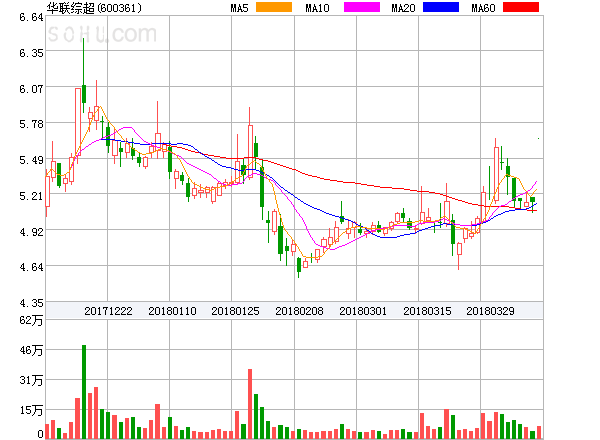The height and width of the screenshot is (440, 600).
Task: Click the 6.35 price axis label
Action: click(x=31, y=52)
